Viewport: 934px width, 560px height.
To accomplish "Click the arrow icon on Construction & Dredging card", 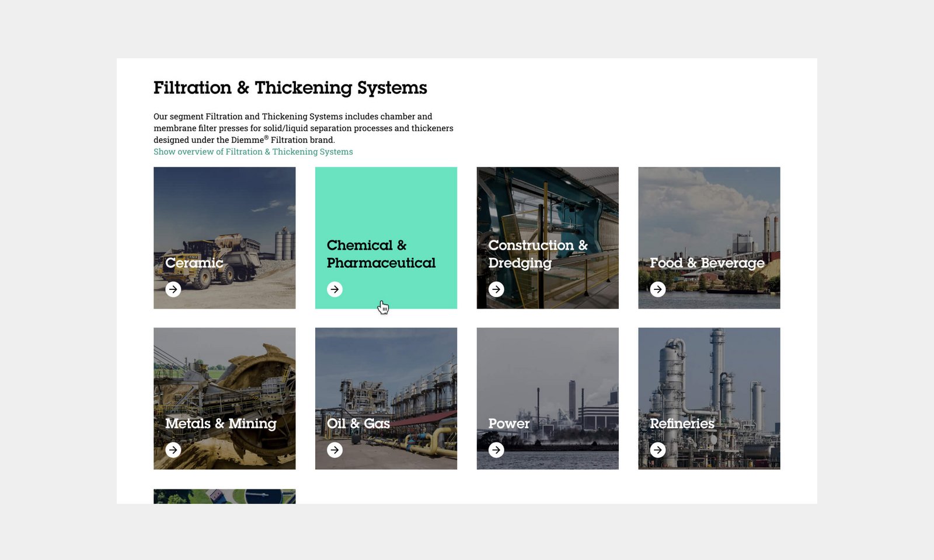I will pos(496,289).
